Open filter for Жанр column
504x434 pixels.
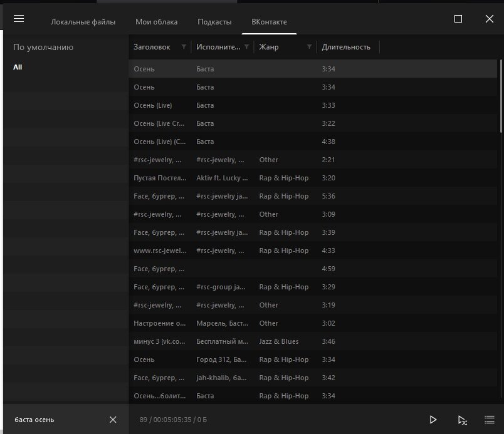coord(309,47)
